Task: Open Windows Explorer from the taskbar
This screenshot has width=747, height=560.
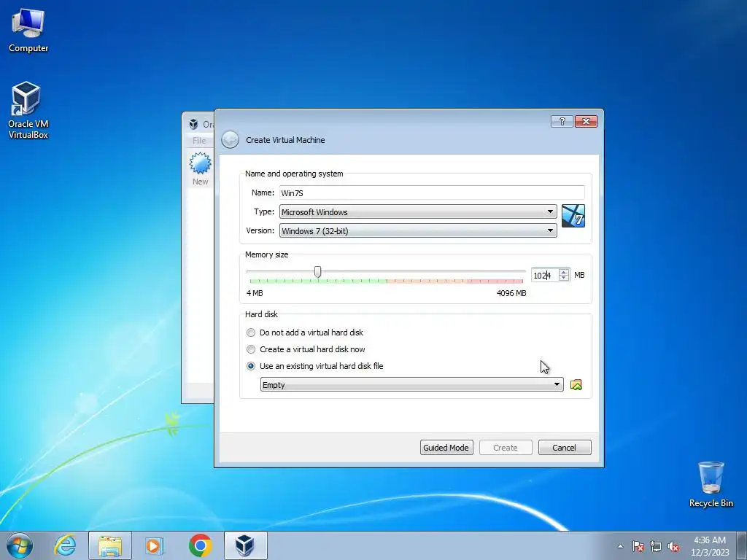Action: click(110, 545)
